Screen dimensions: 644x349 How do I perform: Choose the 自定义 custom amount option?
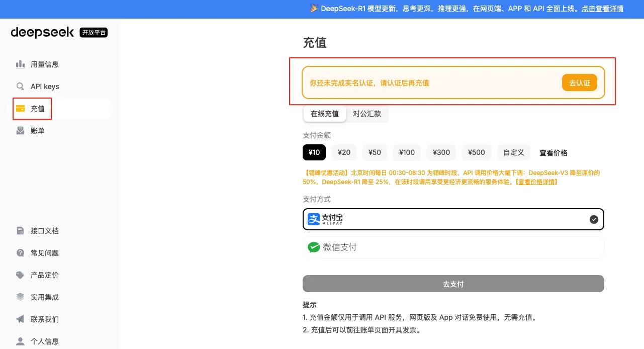click(x=513, y=152)
